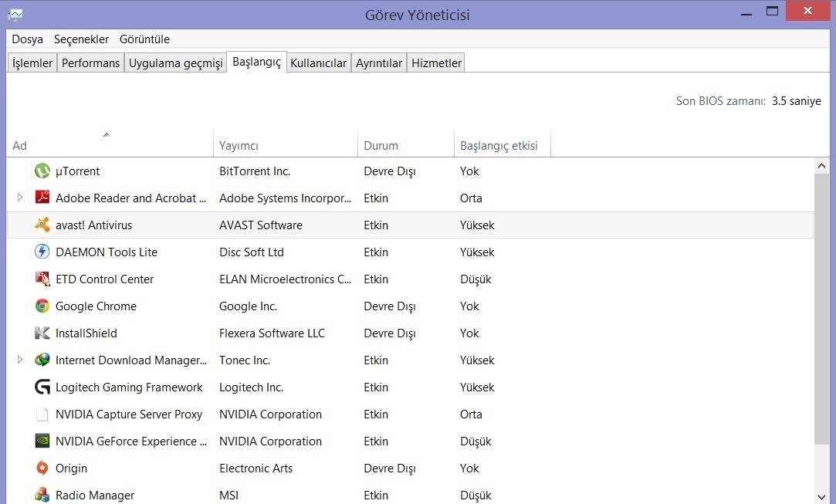This screenshot has width=836, height=504.
Task: Open the Seçenekler menu
Action: pos(81,39)
